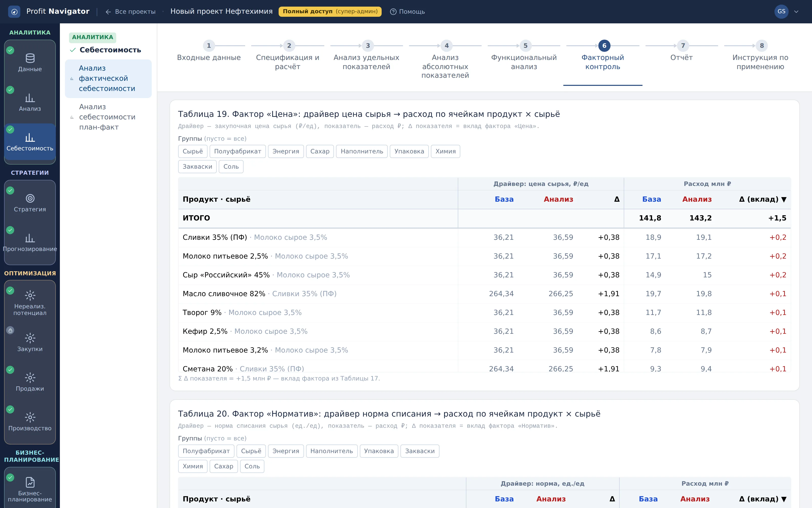Select the Себестоимость sidebar icon
812x508 pixels.
pos(30,138)
